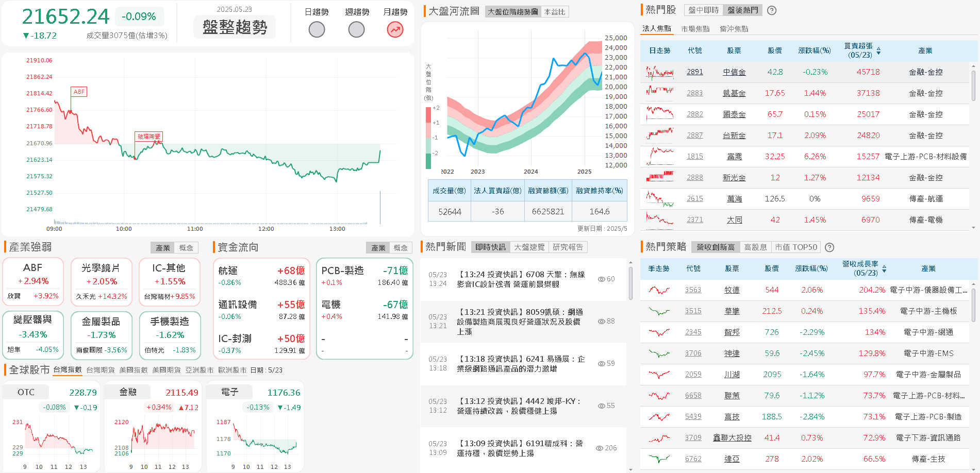Click the PCB-製造 capital outflow row
This screenshot has width=980, height=473.
pos(364,276)
